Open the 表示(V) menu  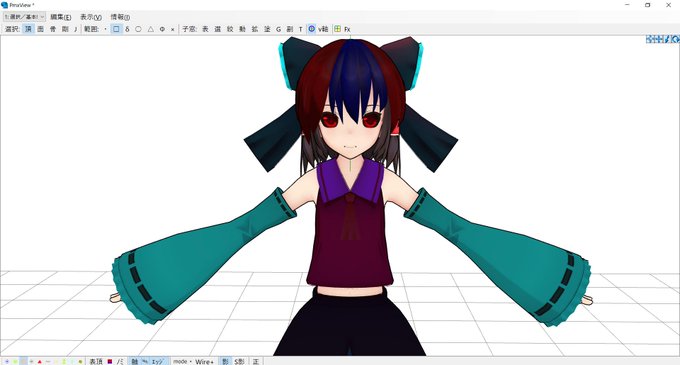pyautogui.click(x=91, y=17)
